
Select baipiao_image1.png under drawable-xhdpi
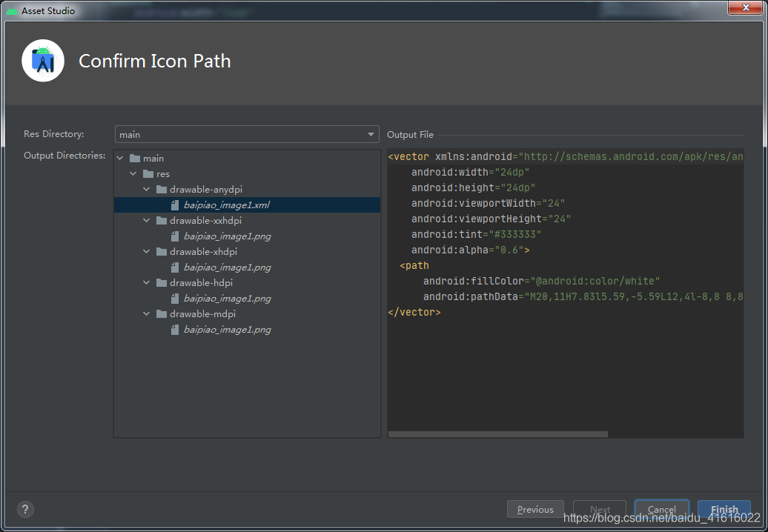228,267
